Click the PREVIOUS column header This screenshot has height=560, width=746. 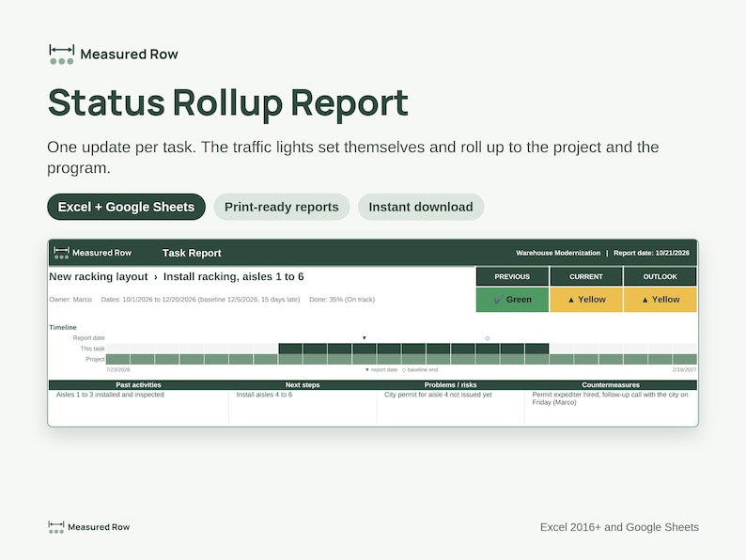click(512, 276)
